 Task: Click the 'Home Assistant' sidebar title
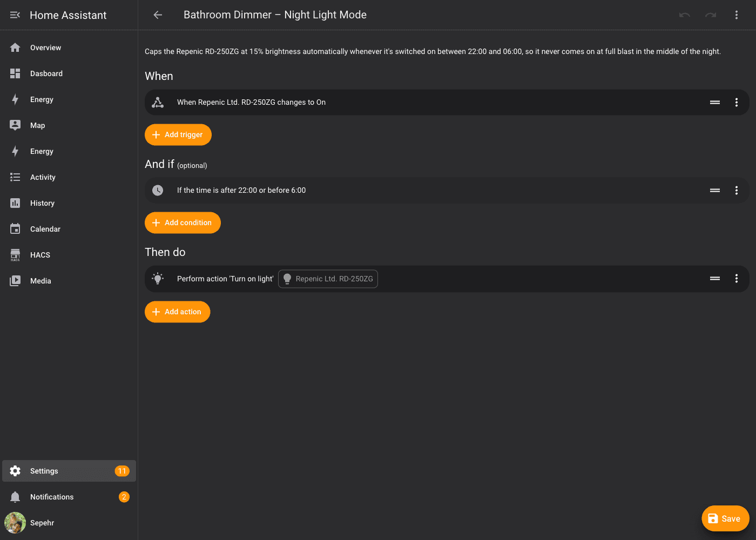coord(68,15)
